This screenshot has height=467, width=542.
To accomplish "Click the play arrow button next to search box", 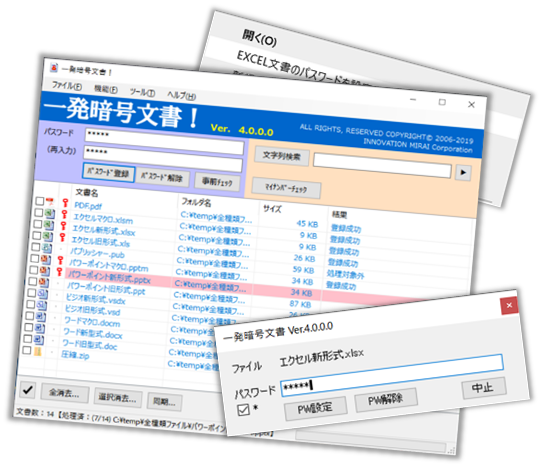I will click(x=463, y=172).
